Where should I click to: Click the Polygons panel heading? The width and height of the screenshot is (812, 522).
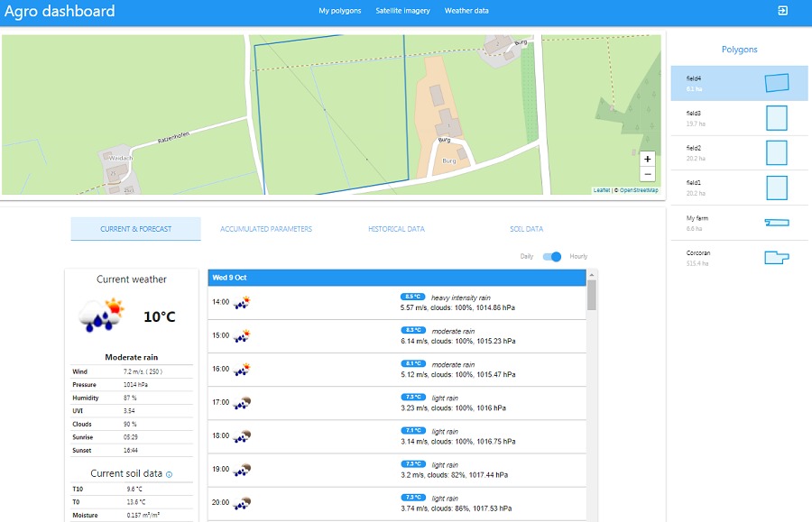[x=740, y=50]
